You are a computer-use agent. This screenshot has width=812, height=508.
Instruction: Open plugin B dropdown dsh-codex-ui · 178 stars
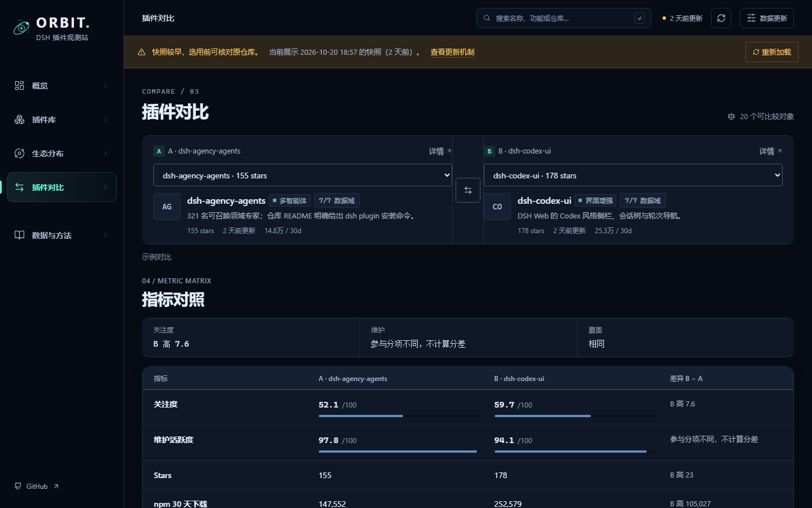tap(633, 175)
